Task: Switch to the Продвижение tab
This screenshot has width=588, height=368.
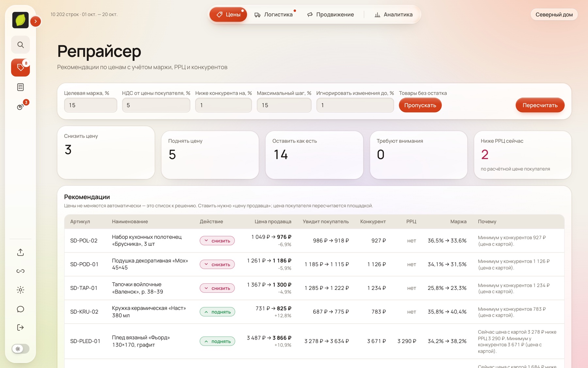Action: point(330,14)
